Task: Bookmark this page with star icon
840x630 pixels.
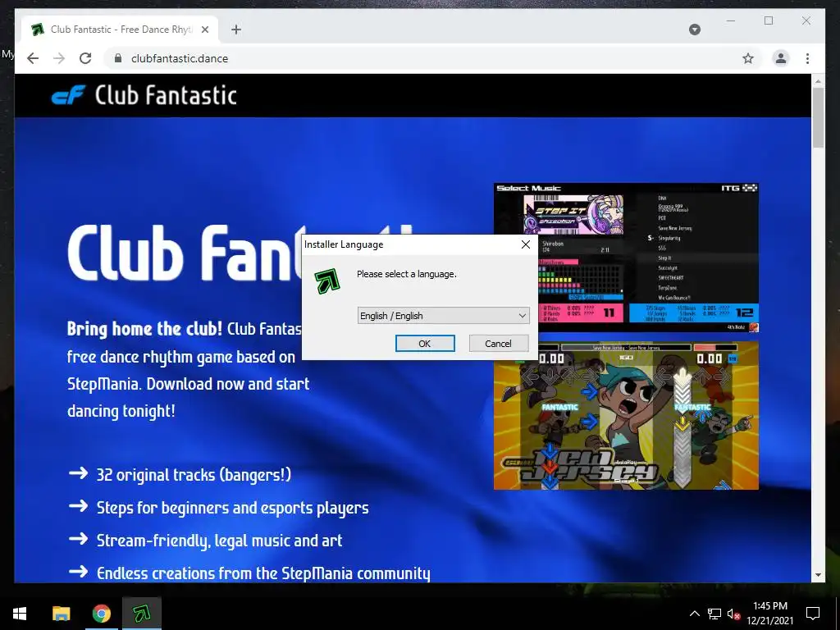Action: (748, 58)
